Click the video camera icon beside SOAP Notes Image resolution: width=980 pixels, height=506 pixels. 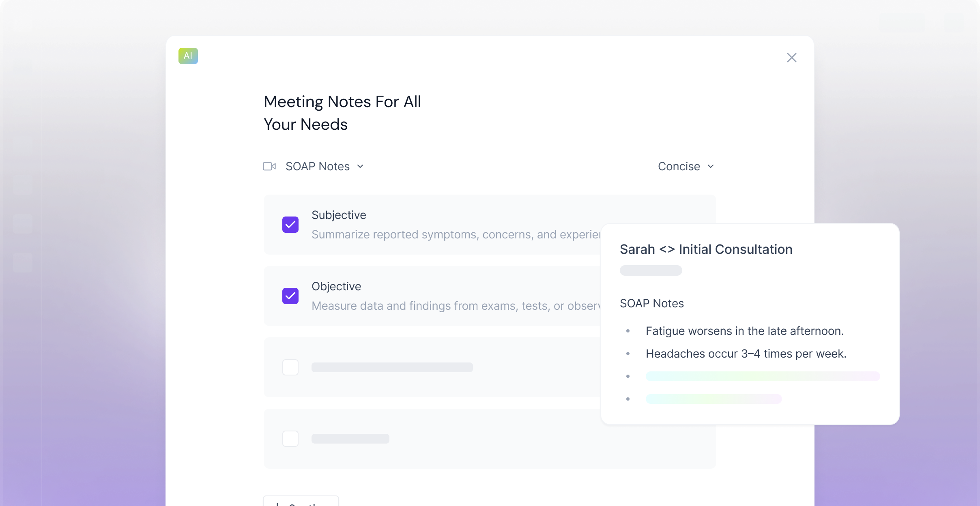click(x=269, y=166)
